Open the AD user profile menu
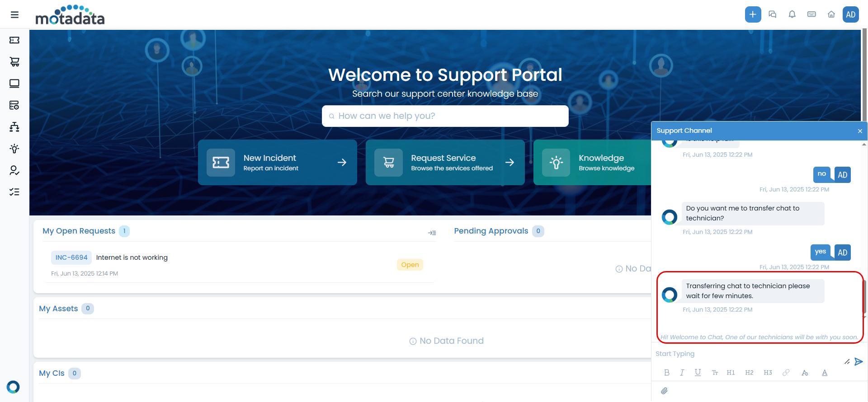This screenshot has width=868, height=402. point(850,14)
